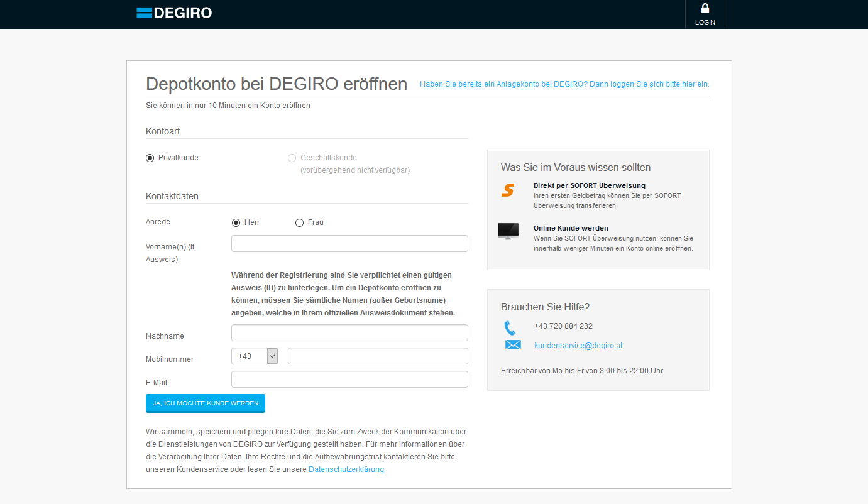Click the blue envelope email icon
The image size is (868, 504).
pyautogui.click(x=513, y=345)
